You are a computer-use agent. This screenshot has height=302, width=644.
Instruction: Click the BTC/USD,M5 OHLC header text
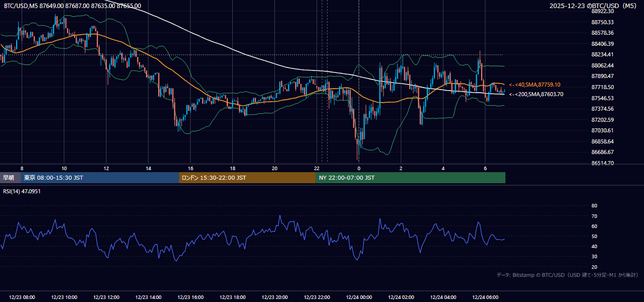tap(73, 6)
